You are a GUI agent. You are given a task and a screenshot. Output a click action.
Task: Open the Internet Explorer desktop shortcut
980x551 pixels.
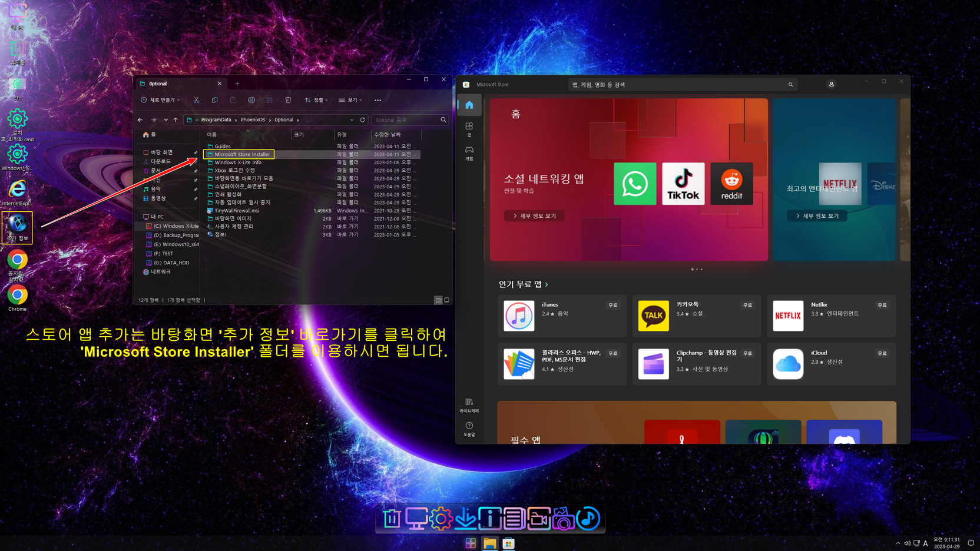(17, 193)
